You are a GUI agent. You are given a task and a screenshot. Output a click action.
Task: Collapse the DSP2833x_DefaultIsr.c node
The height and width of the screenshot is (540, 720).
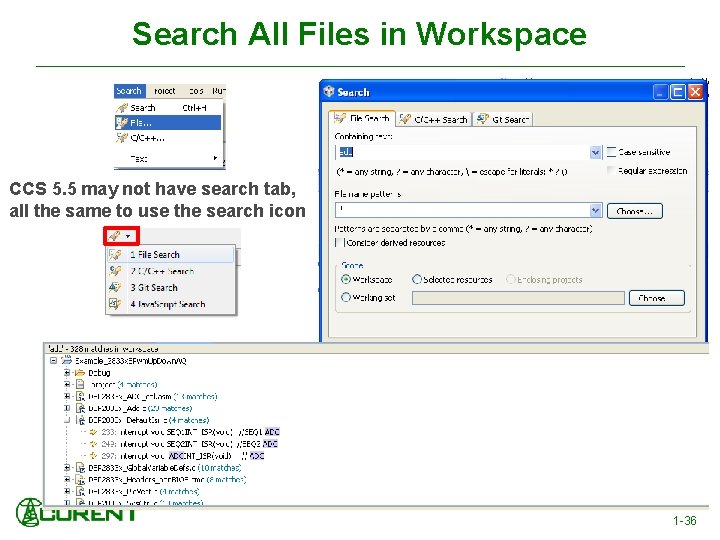pyautogui.click(x=67, y=420)
